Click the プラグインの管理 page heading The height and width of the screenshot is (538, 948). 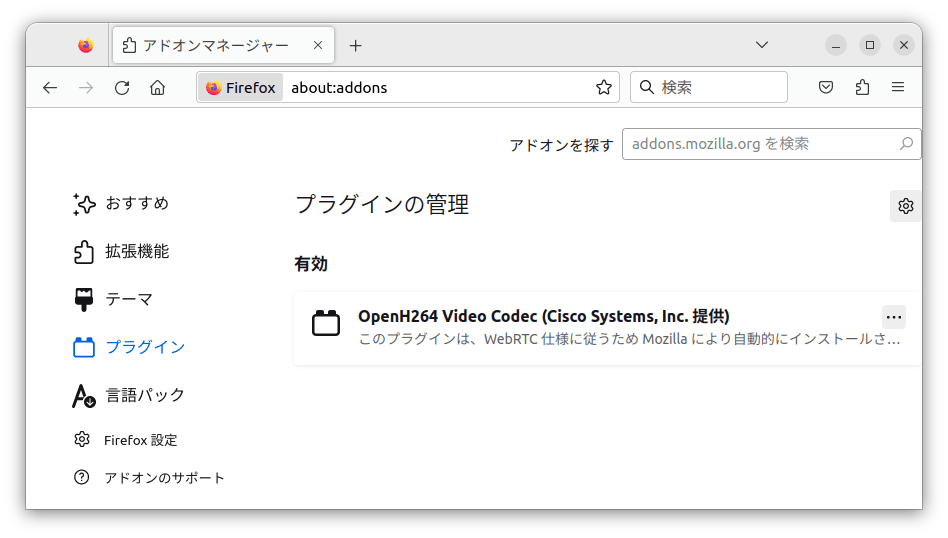(x=382, y=204)
